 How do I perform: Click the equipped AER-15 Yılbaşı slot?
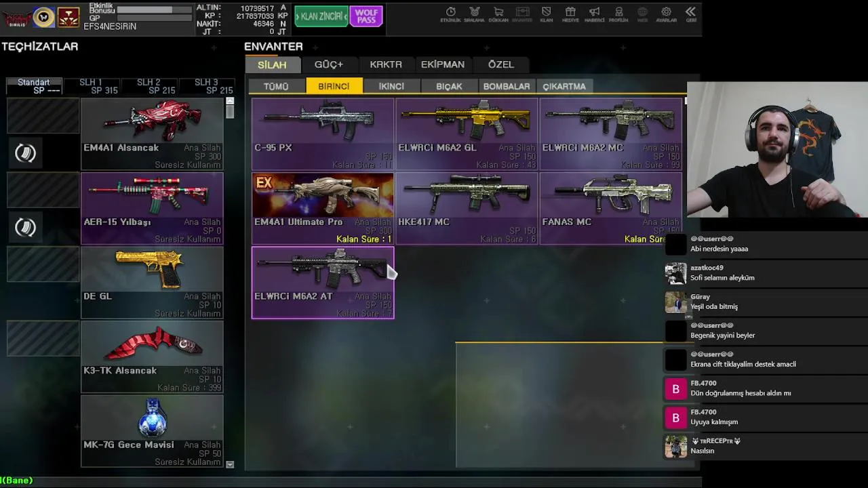click(x=152, y=208)
